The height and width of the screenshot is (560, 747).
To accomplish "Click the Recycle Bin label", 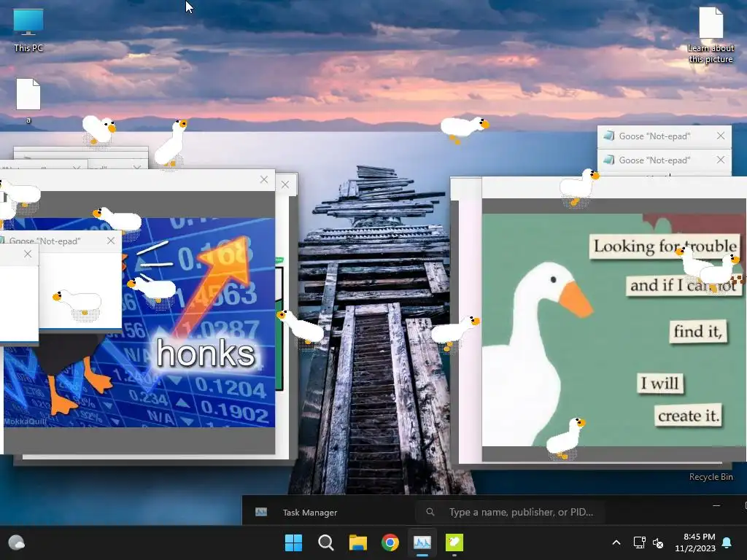I will [711, 477].
